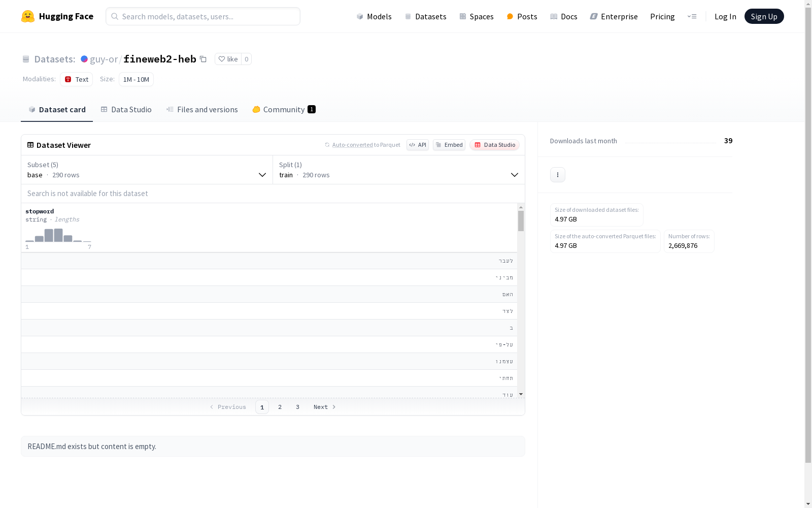The width and height of the screenshot is (812, 508).
Task: Click the page scrollbar down arrow
Action: 808,504
